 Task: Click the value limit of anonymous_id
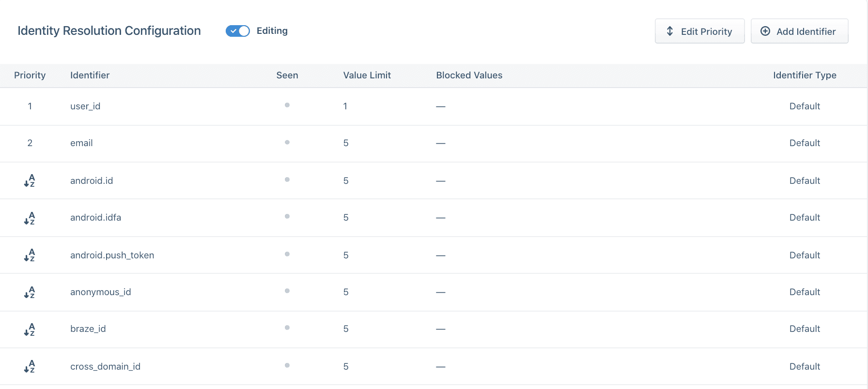[x=346, y=292]
